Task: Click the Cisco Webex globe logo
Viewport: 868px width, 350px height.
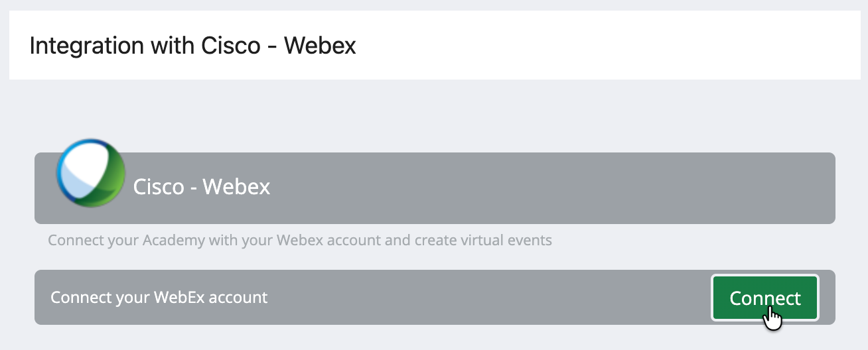Action: pos(91,173)
